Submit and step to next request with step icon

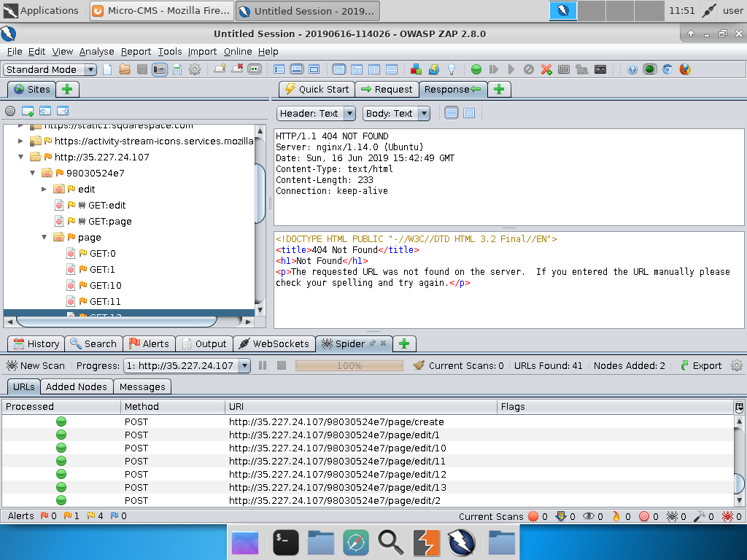[x=493, y=69]
